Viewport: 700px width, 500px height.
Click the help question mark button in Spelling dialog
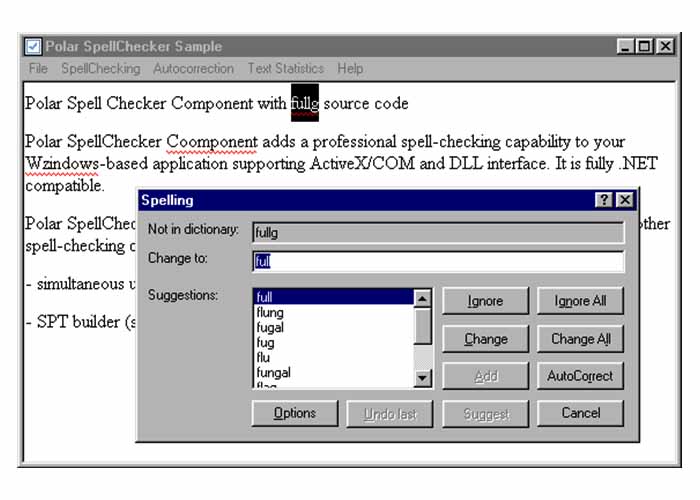[x=605, y=200]
